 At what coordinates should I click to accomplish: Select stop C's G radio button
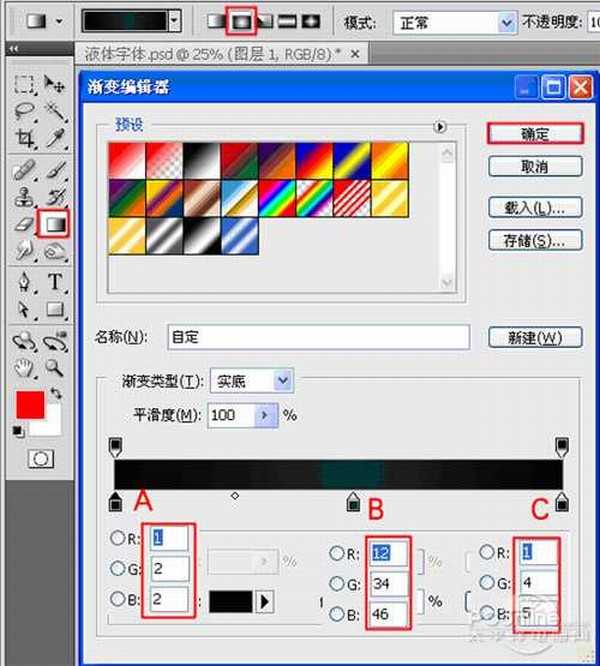tap(487, 582)
